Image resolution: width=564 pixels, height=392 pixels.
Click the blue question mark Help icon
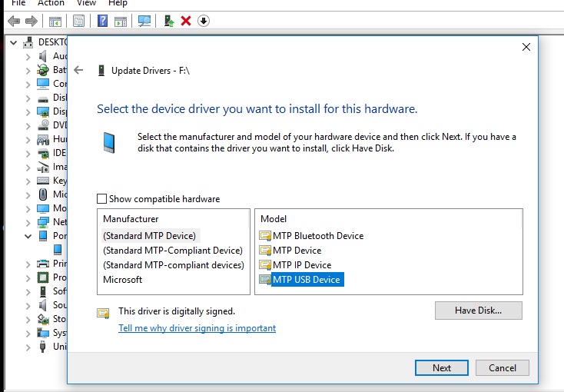103,21
